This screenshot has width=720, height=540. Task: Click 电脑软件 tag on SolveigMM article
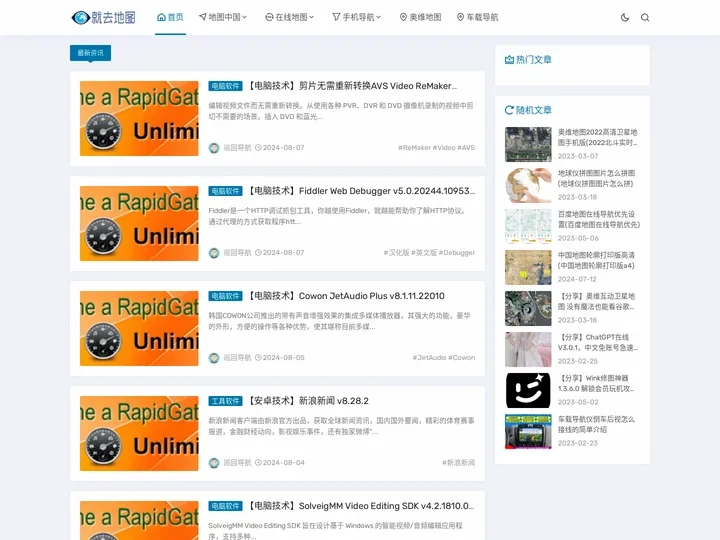point(225,506)
